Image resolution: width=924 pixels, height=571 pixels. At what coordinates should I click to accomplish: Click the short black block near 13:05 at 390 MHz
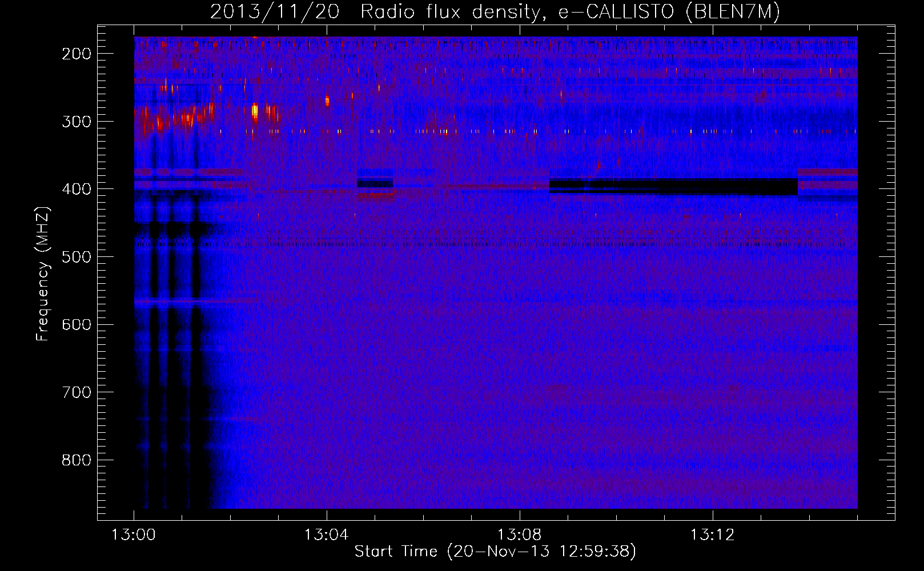tap(375, 183)
